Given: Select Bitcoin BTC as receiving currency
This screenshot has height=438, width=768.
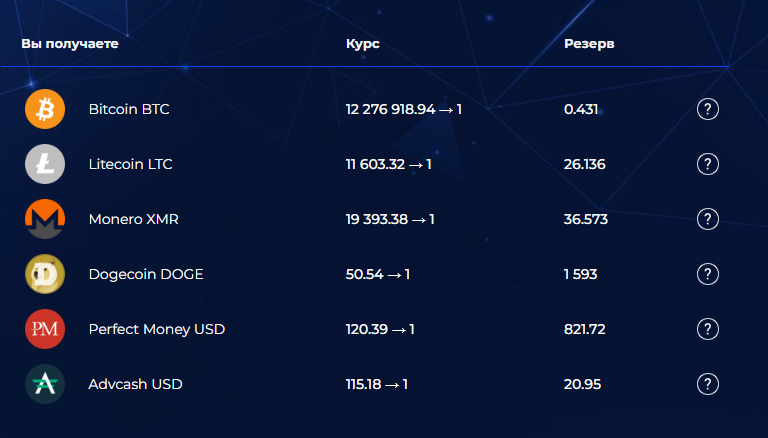Looking at the screenshot, I should click(x=129, y=109).
